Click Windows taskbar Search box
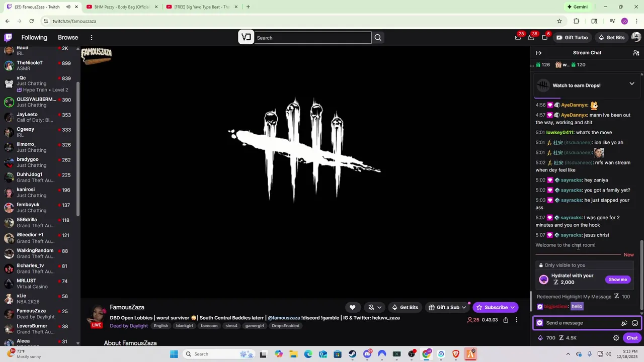Image resolution: width=644 pixels, height=362 pixels. click(218, 354)
